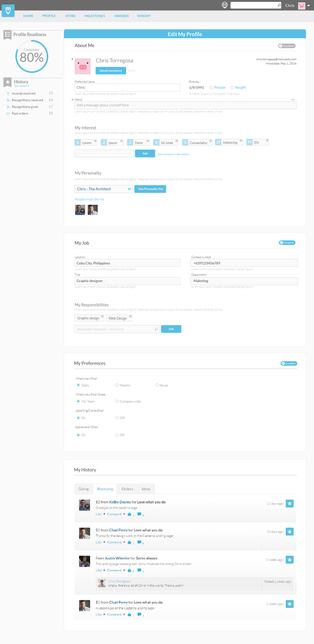The image size is (314, 644).
Task: Click the 80% profile completion ring
Action: [x=32, y=56]
